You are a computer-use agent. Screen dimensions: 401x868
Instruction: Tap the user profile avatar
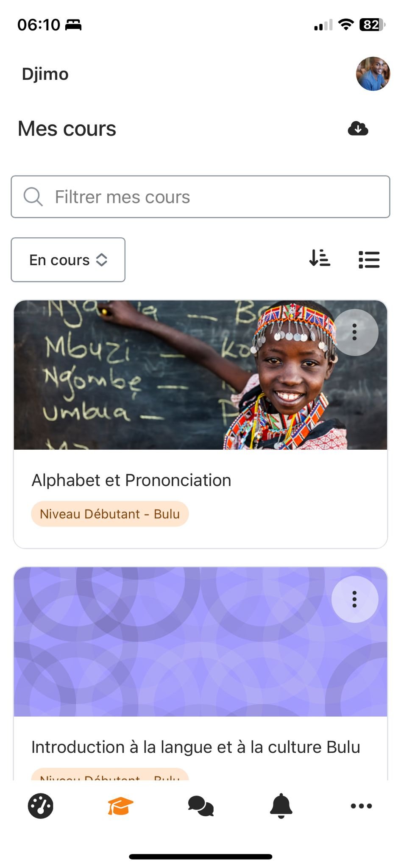point(373,74)
